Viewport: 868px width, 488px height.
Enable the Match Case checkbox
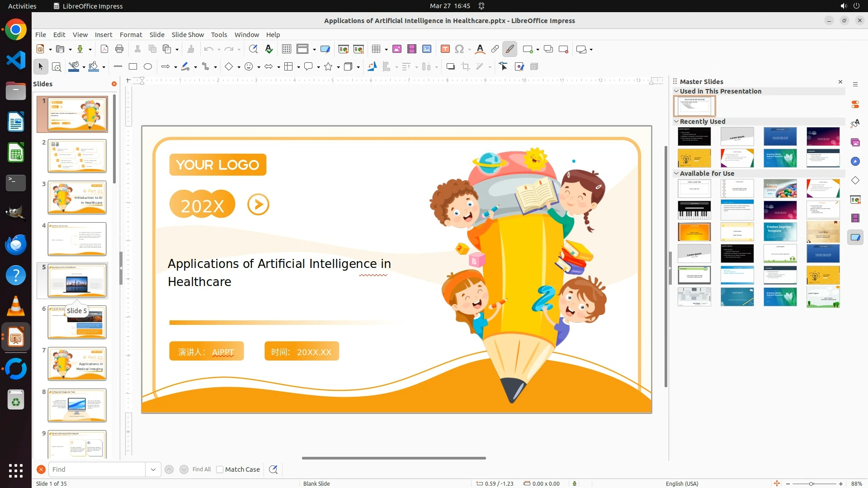point(220,469)
